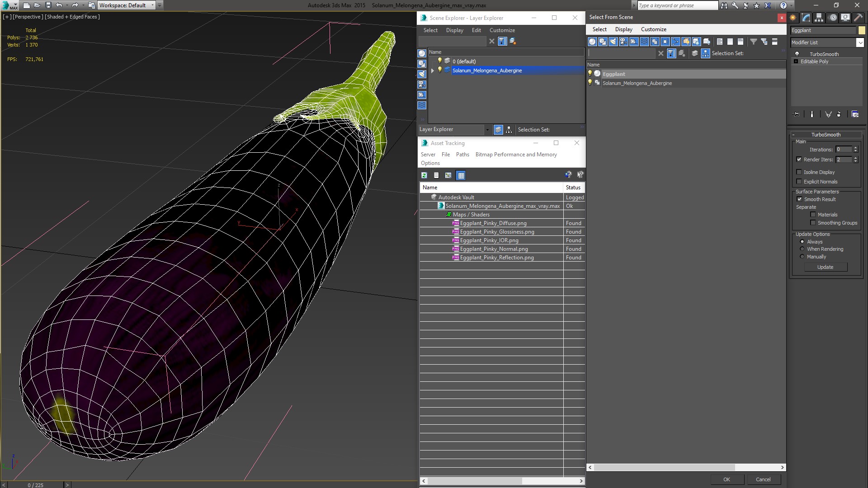Open Bitmap Performance and Memory menu
Image resolution: width=868 pixels, height=488 pixels.
[516, 155]
